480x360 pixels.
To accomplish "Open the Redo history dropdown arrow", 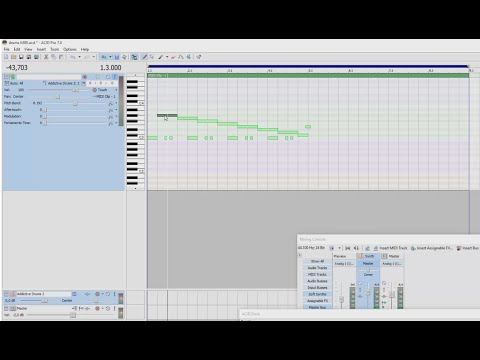I will click(94, 57).
